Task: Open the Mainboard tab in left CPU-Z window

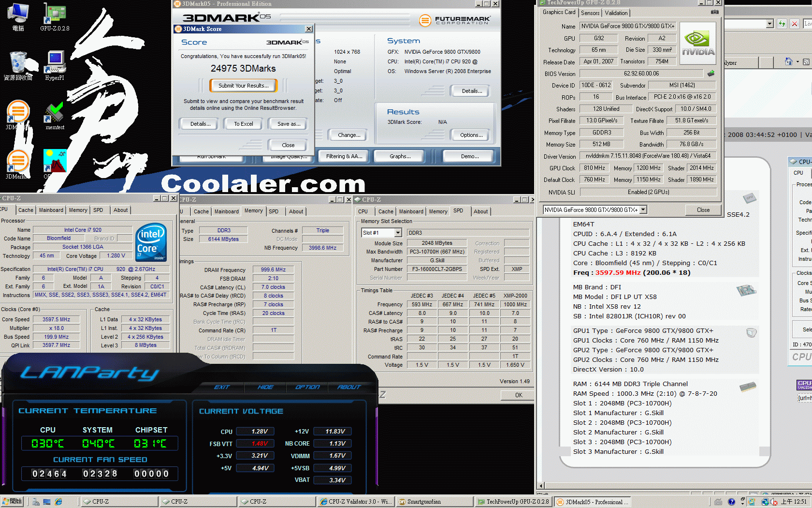Action: tap(51, 210)
